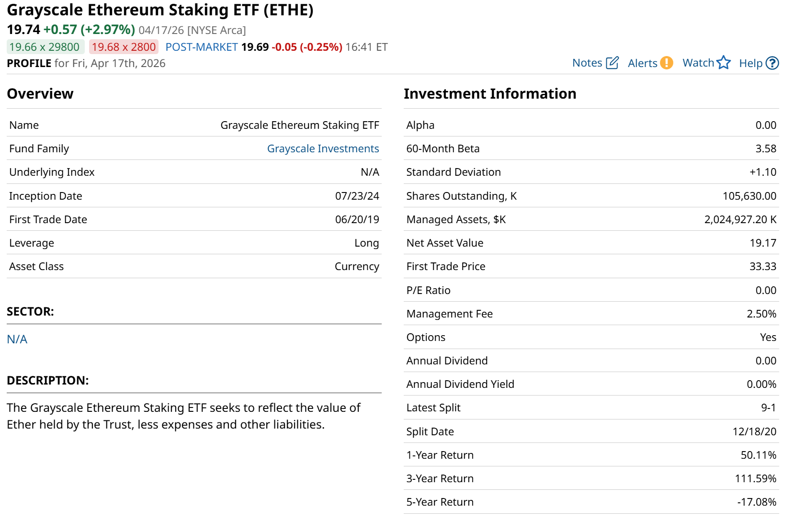Screen dimensions: 806x532
Task: Open the Alerts link
Action: (642, 63)
